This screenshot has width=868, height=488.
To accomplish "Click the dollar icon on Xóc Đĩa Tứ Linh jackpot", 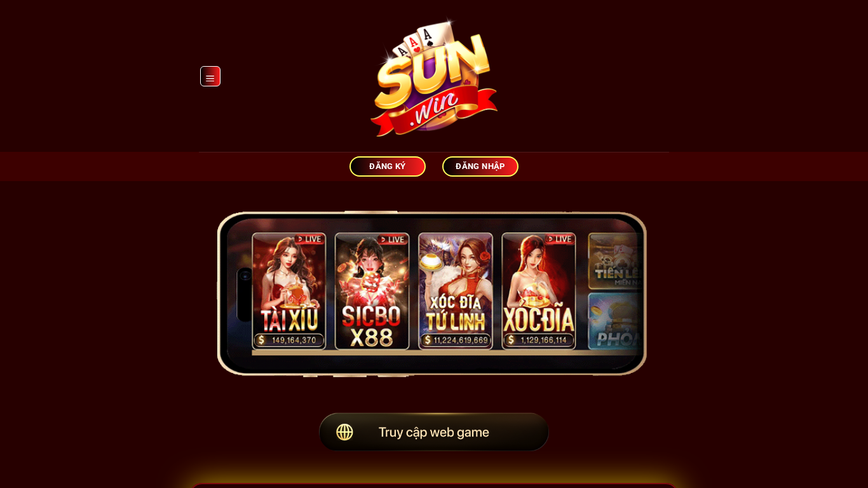I will tap(427, 341).
